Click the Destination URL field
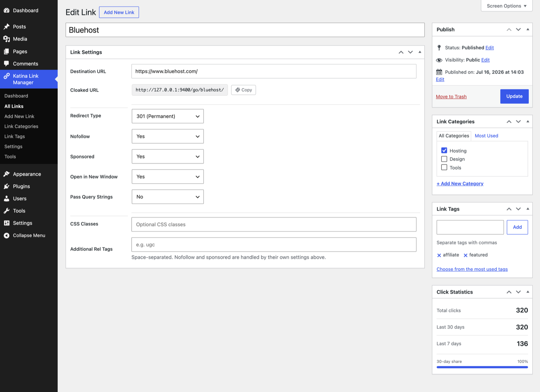The image size is (540, 392). click(x=274, y=72)
